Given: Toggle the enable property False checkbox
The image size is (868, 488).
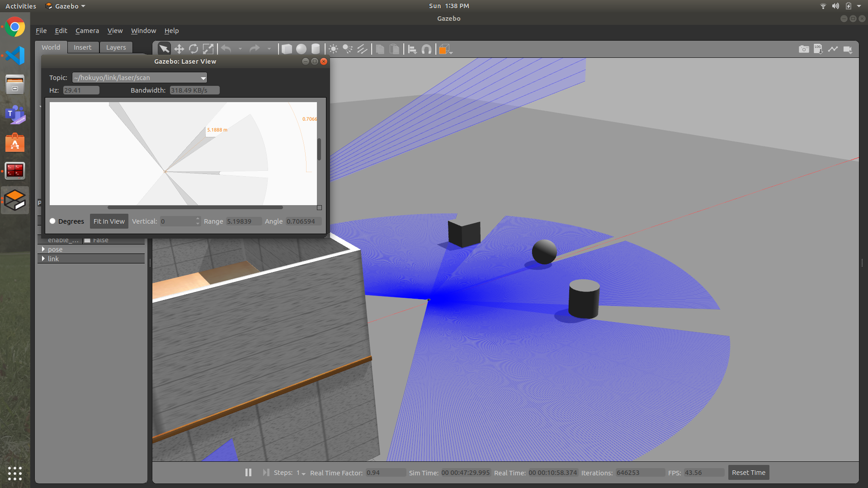Looking at the screenshot, I should coord(87,240).
